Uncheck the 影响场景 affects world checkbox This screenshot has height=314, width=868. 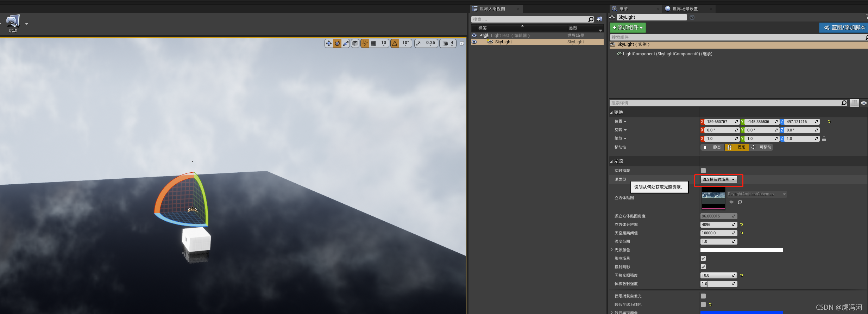pyautogui.click(x=703, y=258)
